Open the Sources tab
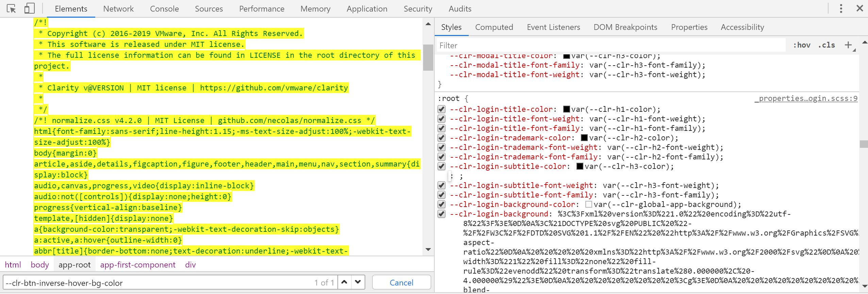 pyautogui.click(x=209, y=9)
